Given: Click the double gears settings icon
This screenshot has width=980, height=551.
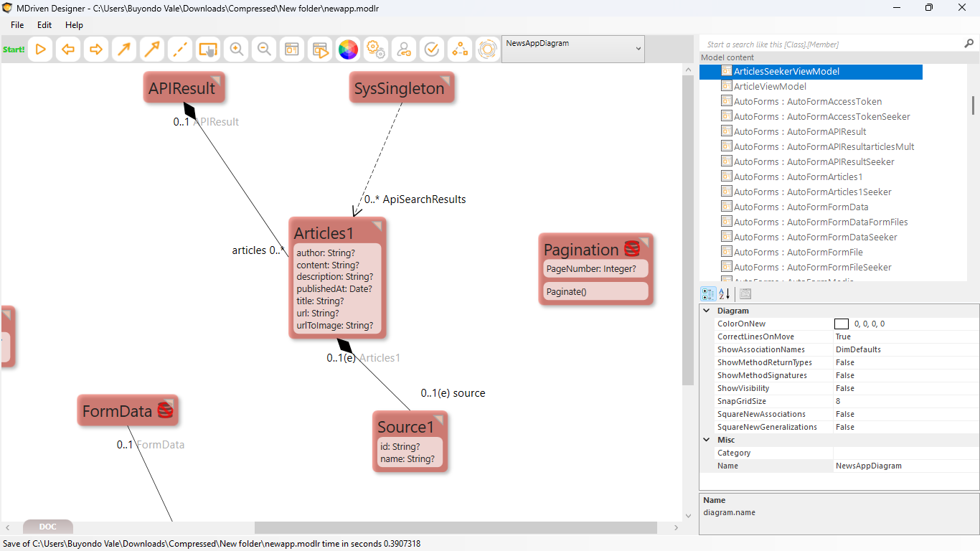Looking at the screenshot, I should coord(376,50).
